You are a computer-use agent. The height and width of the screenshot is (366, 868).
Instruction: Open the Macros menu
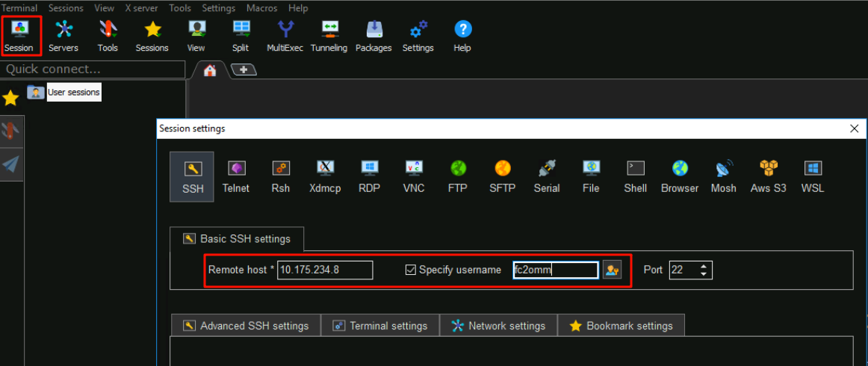tap(261, 8)
